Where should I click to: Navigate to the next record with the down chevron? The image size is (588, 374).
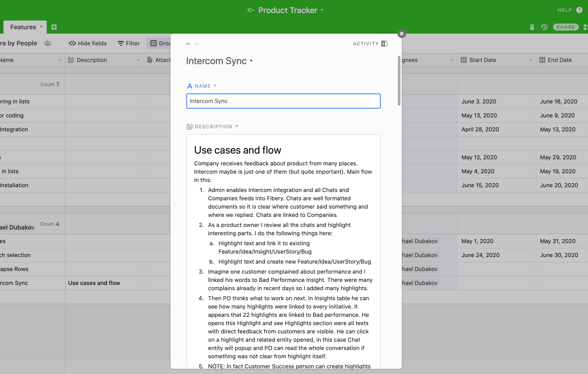(x=196, y=43)
